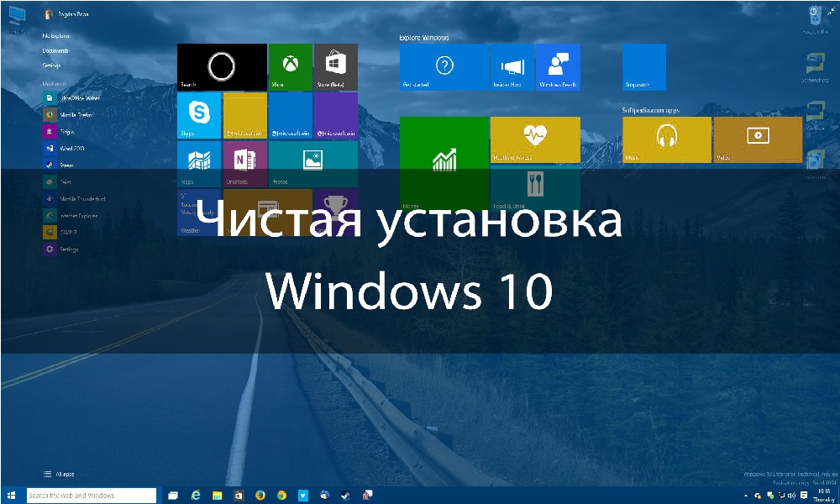Select the screenshots desktop icon
This screenshot has width=840, height=504.
coord(816,67)
